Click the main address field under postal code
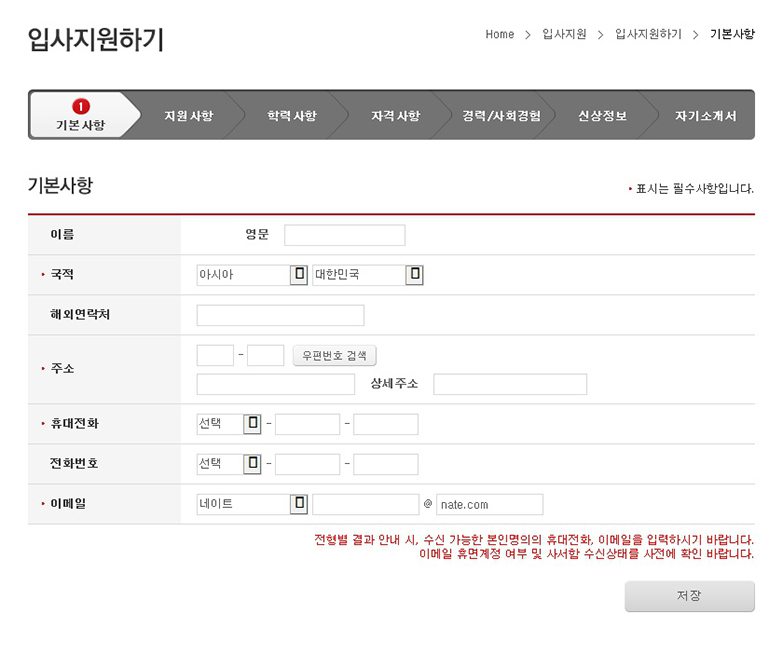Image resolution: width=783 pixels, height=668 pixels. tap(276, 384)
